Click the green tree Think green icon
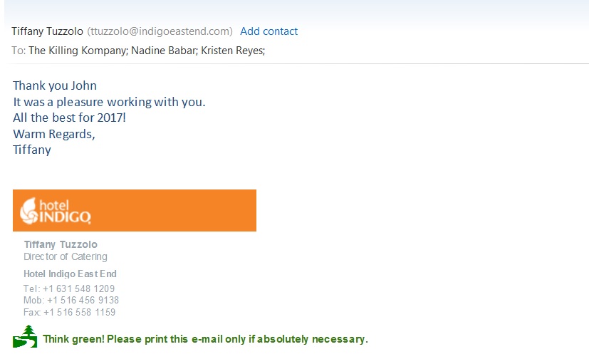This screenshot has width=589, height=364. [25, 337]
